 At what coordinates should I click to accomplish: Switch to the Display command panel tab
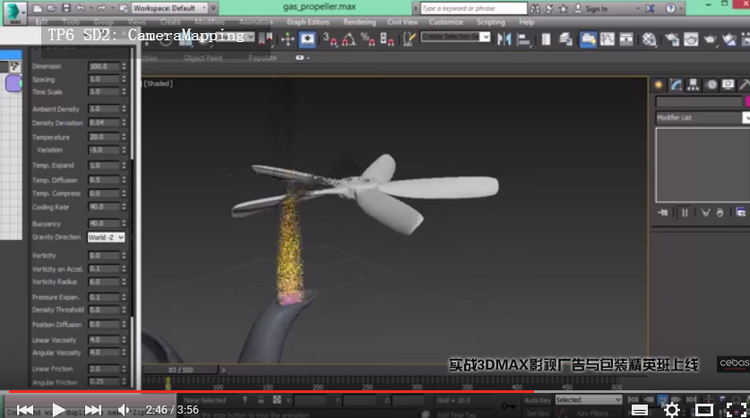click(728, 85)
